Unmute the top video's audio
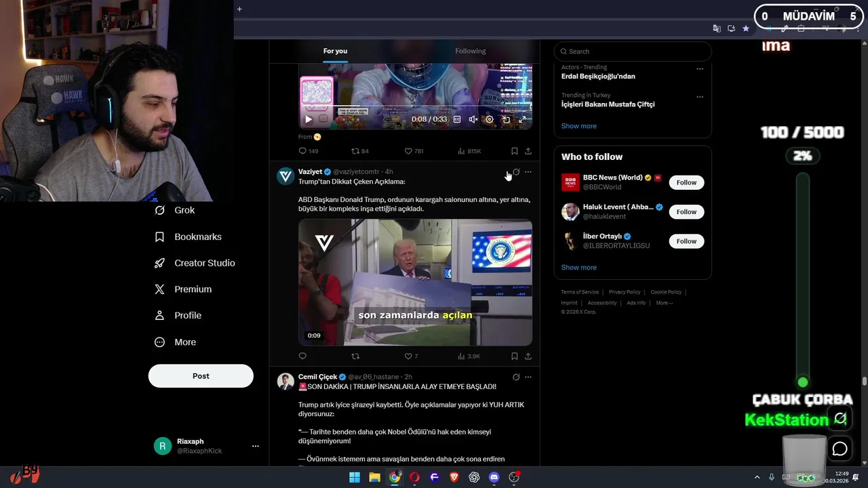This screenshot has height=488, width=868. pos(473,119)
